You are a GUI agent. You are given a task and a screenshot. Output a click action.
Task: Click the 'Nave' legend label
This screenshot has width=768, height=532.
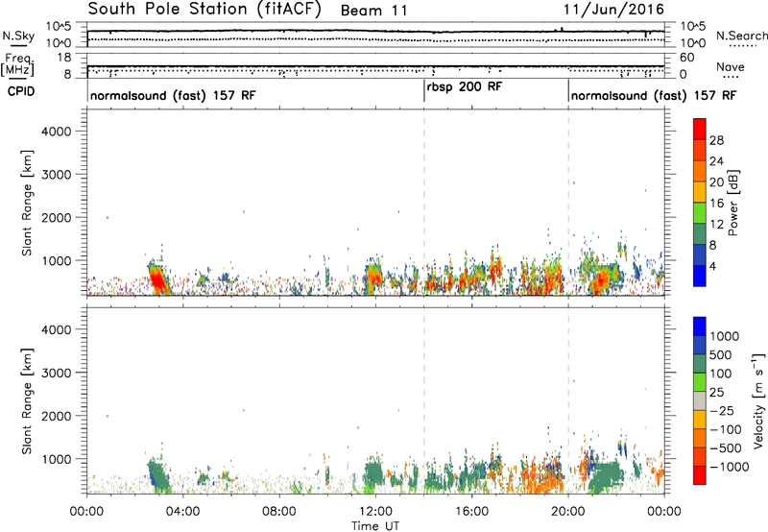731,66
